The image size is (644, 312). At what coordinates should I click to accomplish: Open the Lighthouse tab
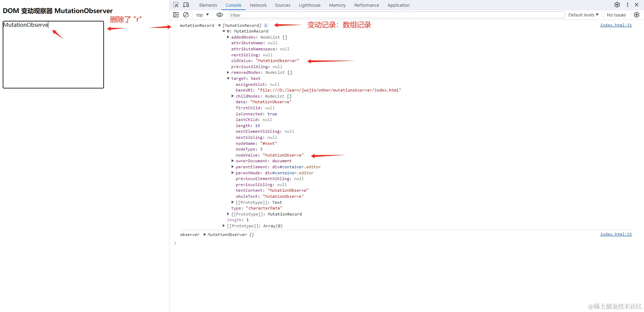(310, 5)
